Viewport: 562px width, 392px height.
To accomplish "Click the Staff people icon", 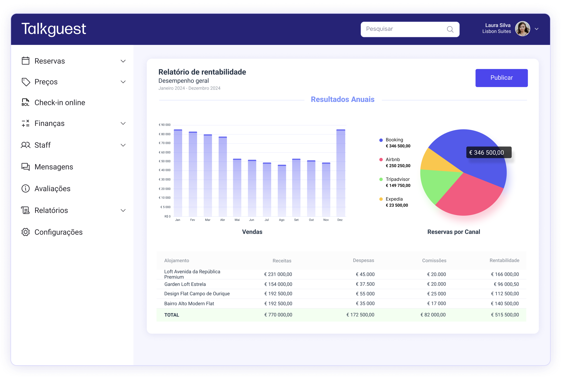I will [x=26, y=145].
